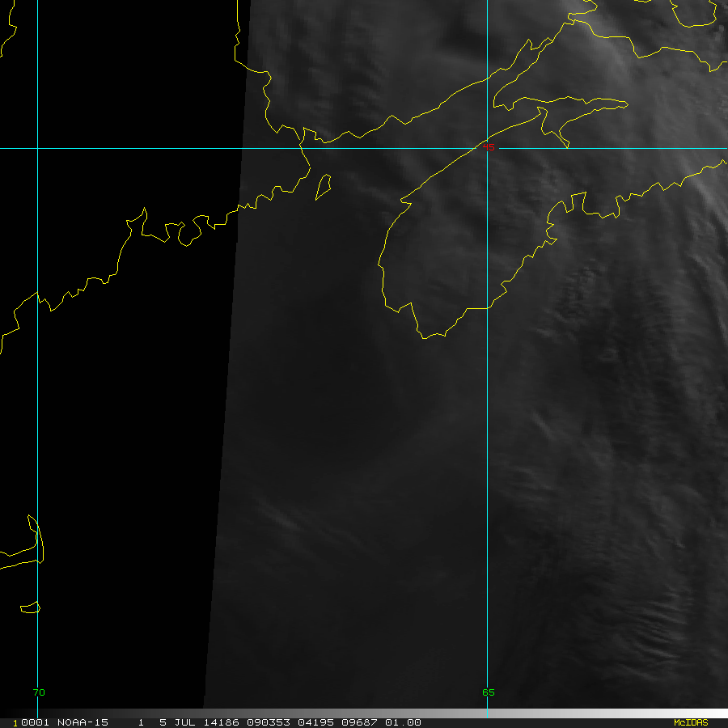Click the red 45 latitude label

(489, 147)
